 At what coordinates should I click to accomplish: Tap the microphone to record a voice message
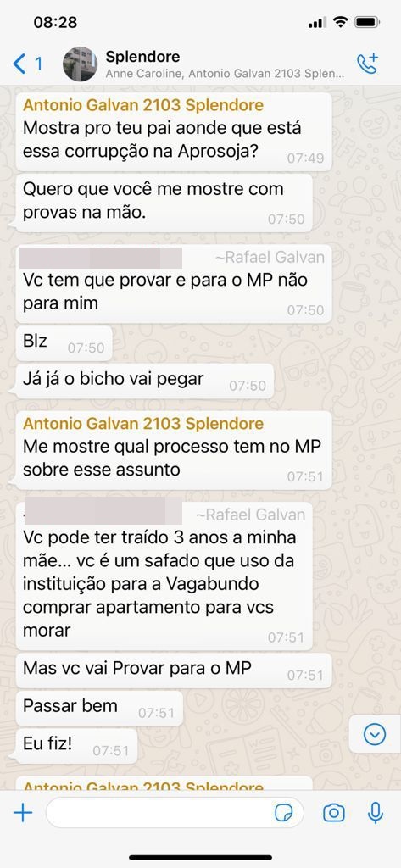click(376, 813)
